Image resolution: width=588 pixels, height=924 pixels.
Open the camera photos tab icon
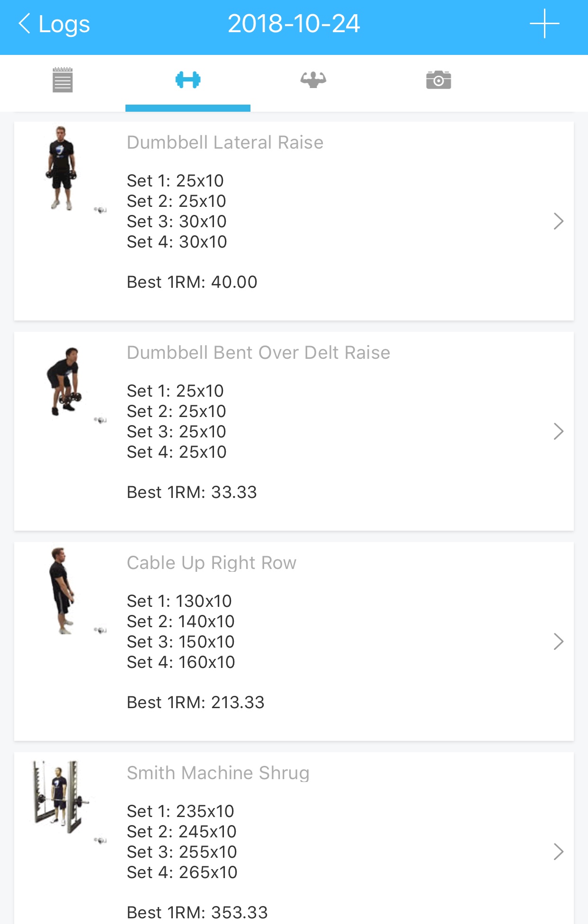438,80
